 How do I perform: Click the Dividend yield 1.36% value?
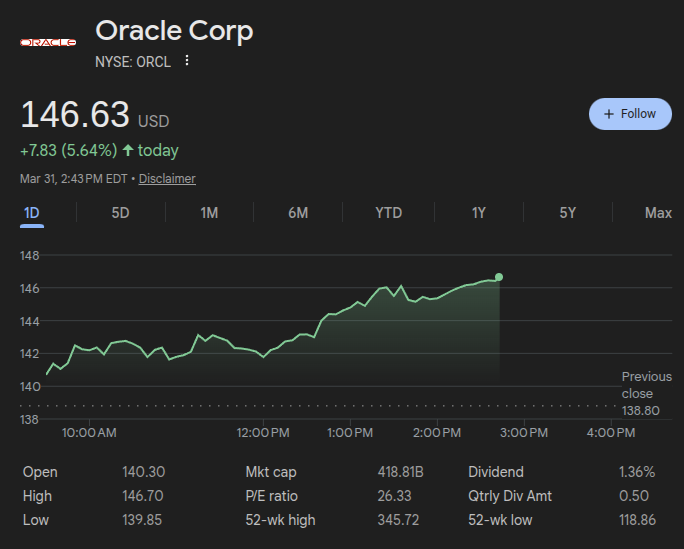[637, 472]
